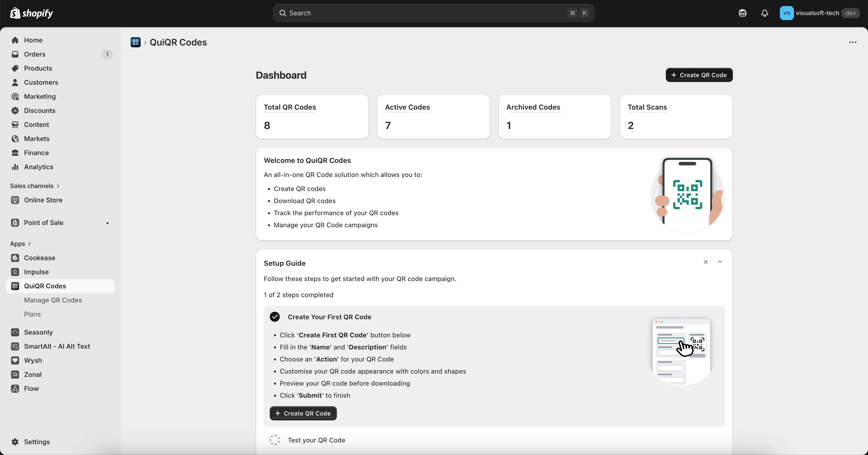868x455 pixels.
Task: Go to Orders in the sidebar
Action: (x=35, y=54)
